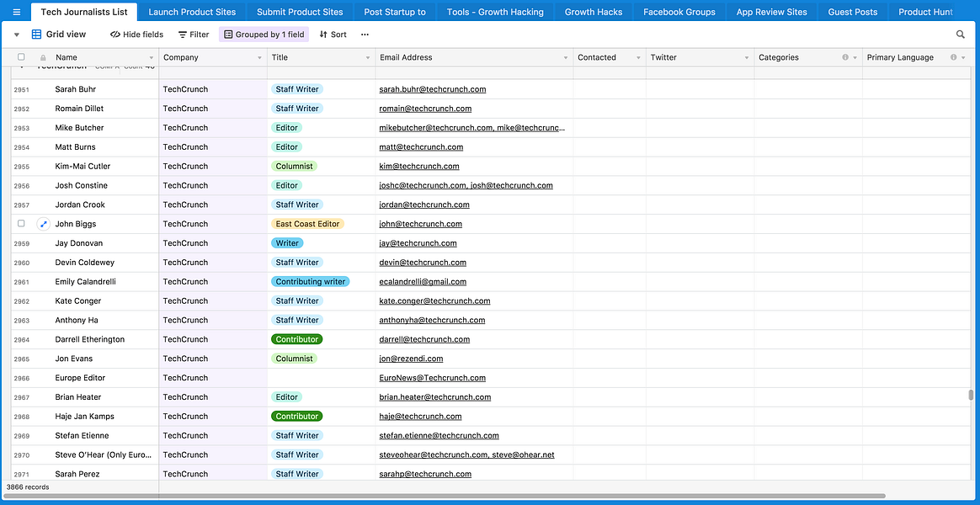Open the App Review Sites tab
This screenshot has height=505, width=980.
[771, 12]
